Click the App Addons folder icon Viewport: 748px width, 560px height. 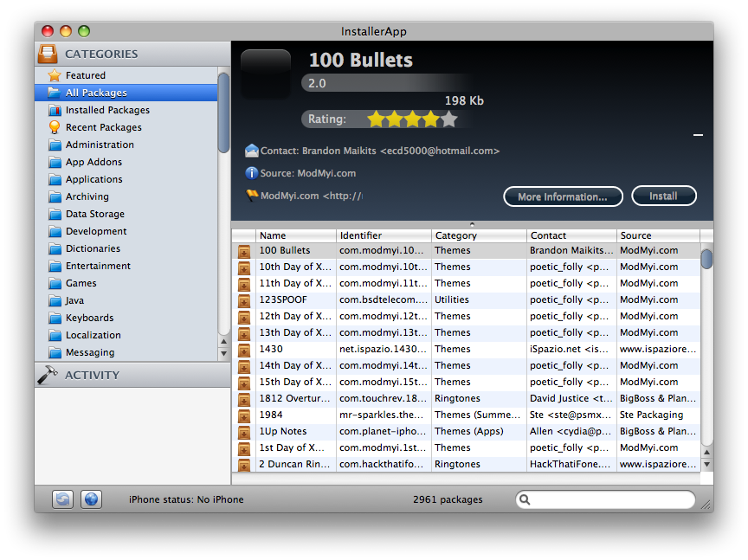[x=55, y=162]
